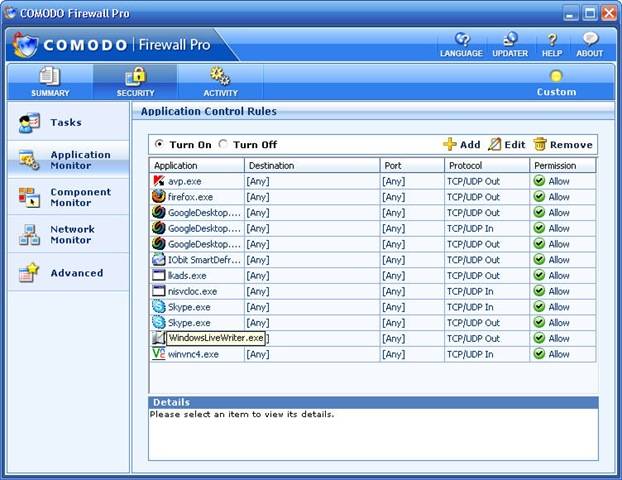
Task: Click the winvnc4.exe VNC icon
Action: 159,354
